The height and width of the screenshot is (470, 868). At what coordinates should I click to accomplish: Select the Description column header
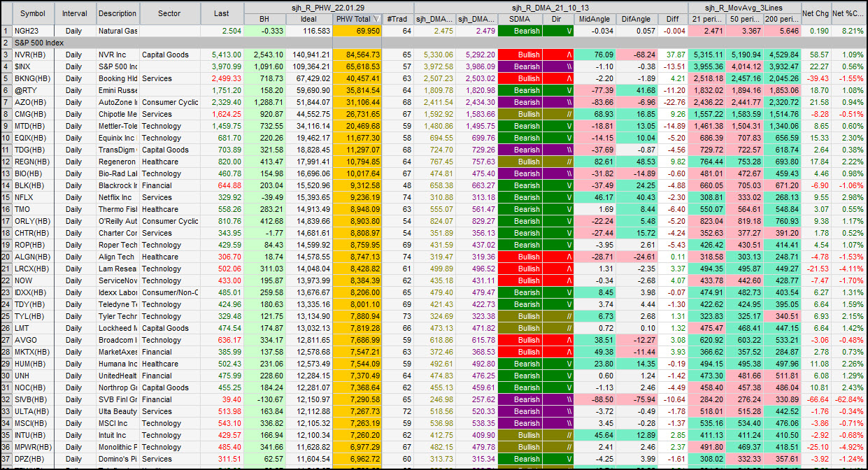pos(118,13)
